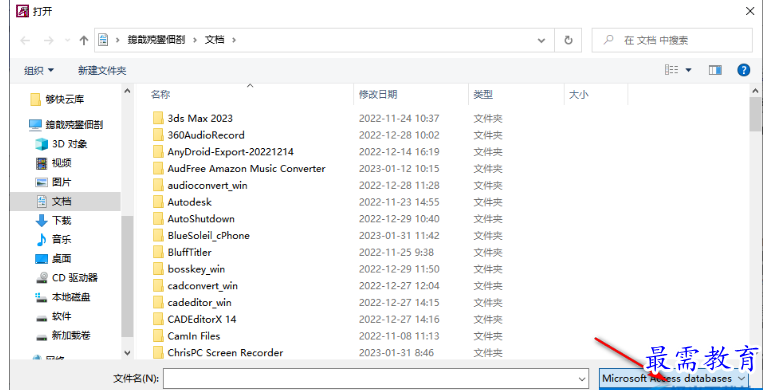Image resolution: width=767 pixels, height=390 pixels.
Task: Select the 3ds Max 2023 folder
Action: tap(200, 118)
